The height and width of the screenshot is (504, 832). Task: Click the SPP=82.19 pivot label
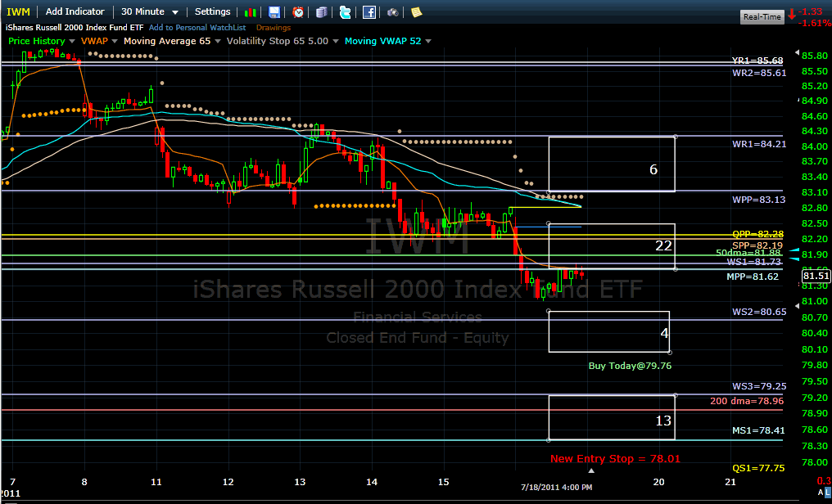pyautogui.click(x=757, y=245)
